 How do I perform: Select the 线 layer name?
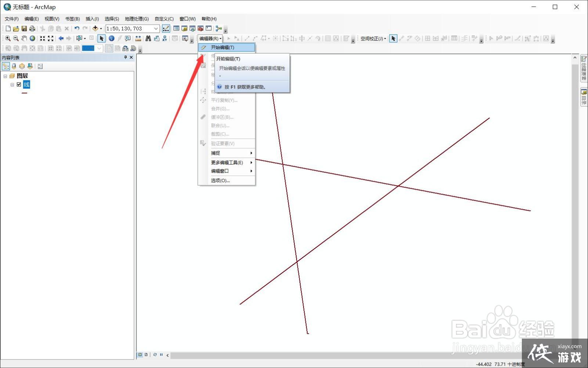(x=26, y=85)
